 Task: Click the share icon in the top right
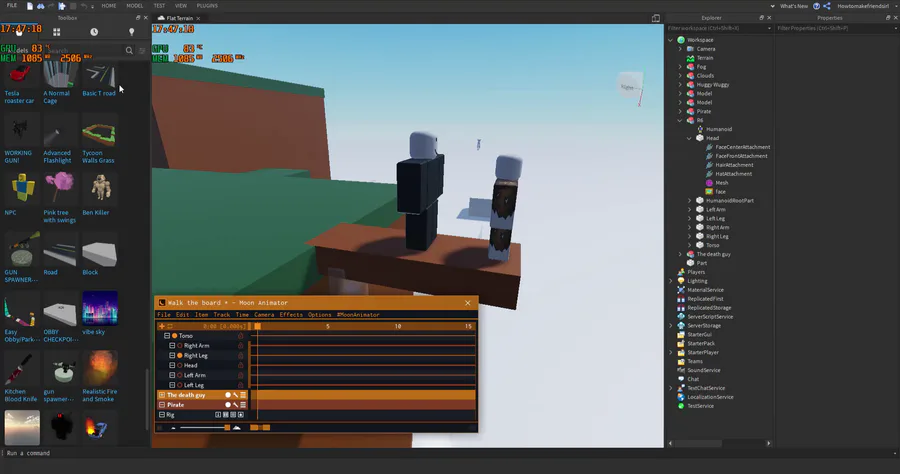827,6
